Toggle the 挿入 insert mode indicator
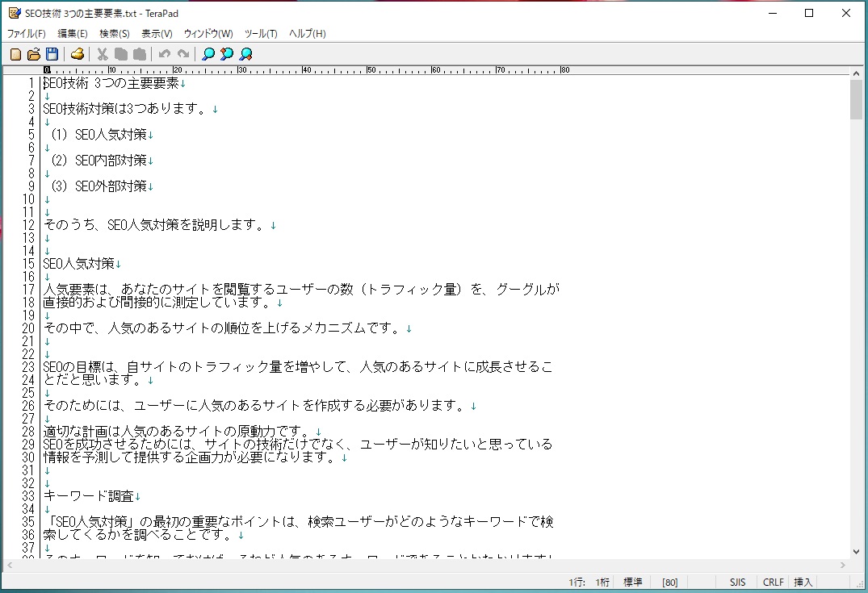 point(803,582)
